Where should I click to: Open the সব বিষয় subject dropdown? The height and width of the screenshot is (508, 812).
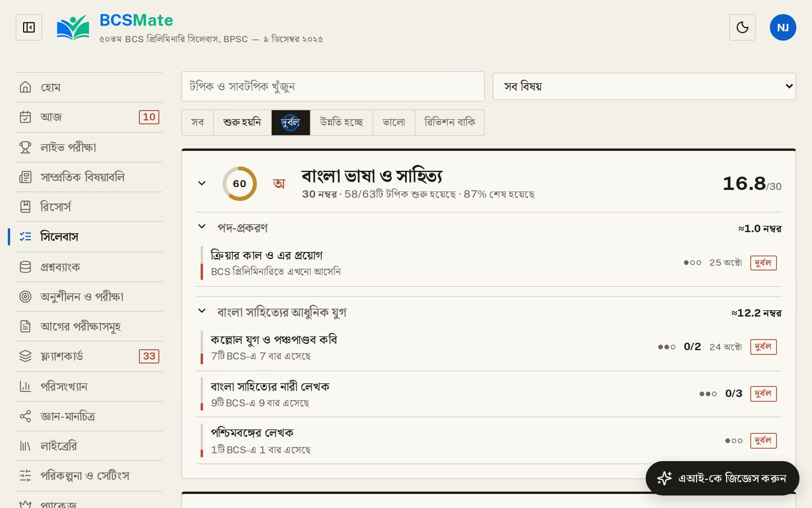(x=644, y=86)
